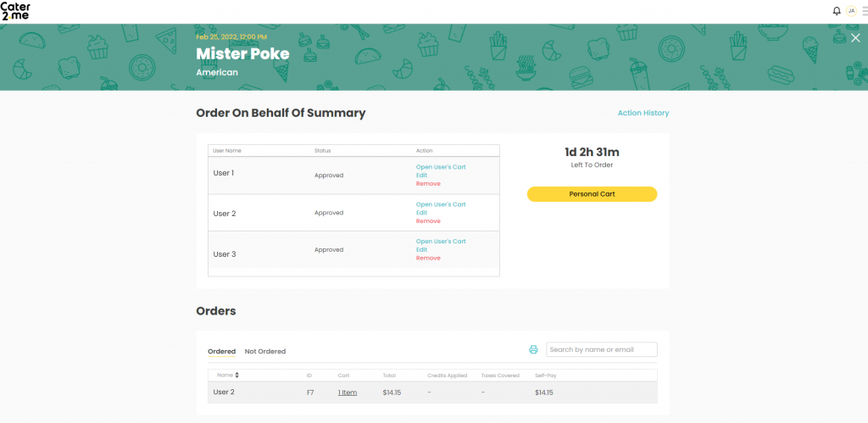Click the Credits Applied column header

click(448, 376)
